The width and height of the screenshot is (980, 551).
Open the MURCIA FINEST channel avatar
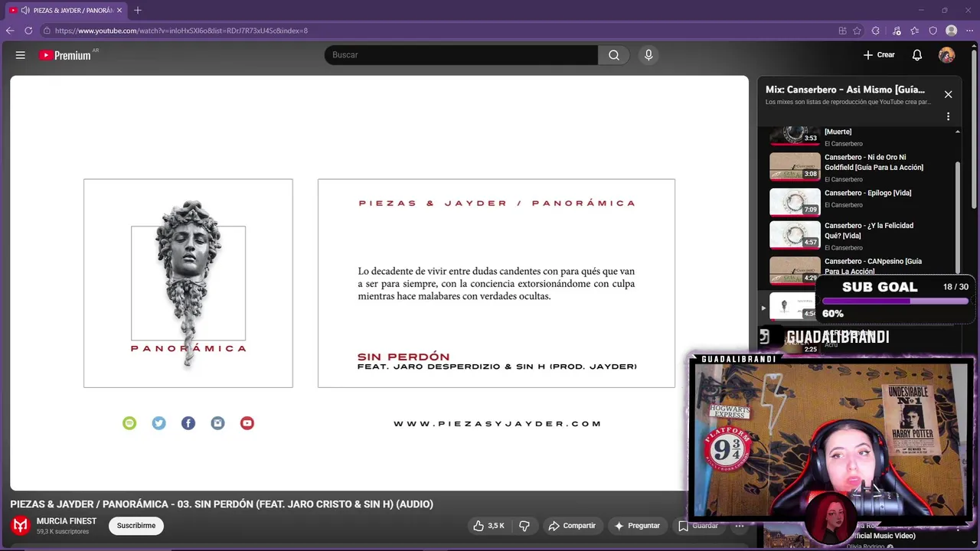[21, 525]
